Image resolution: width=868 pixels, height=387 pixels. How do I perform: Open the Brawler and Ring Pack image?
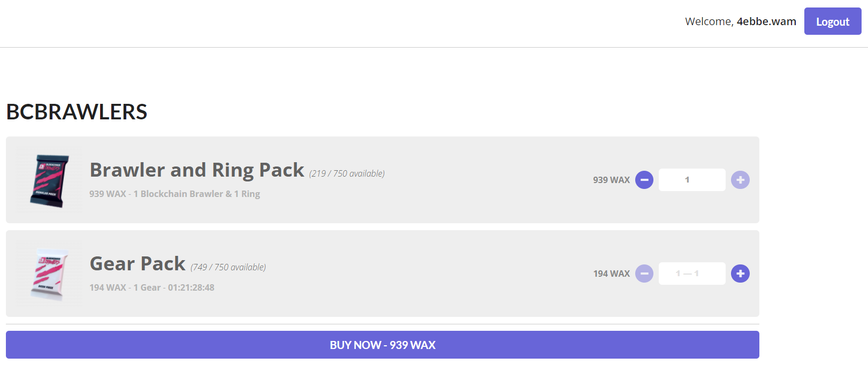(49, 180)
